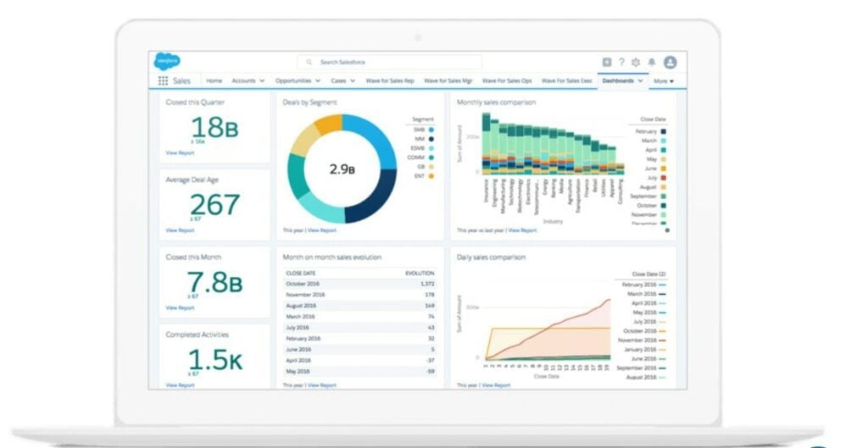Viewport: 868px width, 448px height.
Task: Switch to Wave For Sales Ops tab
Action: coord(507,80)
